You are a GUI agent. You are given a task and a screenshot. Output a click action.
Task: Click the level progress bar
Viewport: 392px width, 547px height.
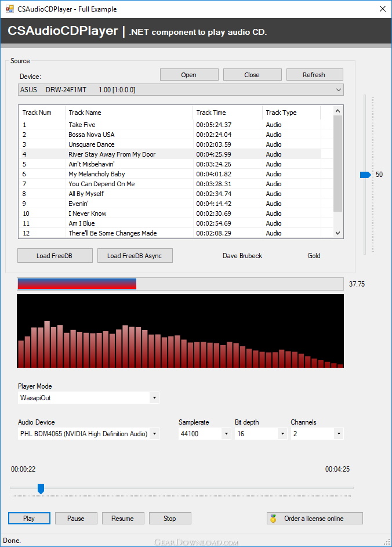tap(180, 284)
